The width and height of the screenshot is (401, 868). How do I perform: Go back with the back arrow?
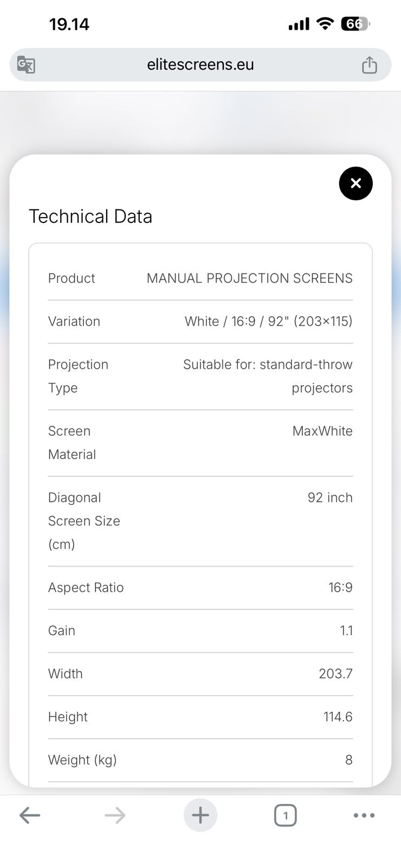tap(30, 815)
